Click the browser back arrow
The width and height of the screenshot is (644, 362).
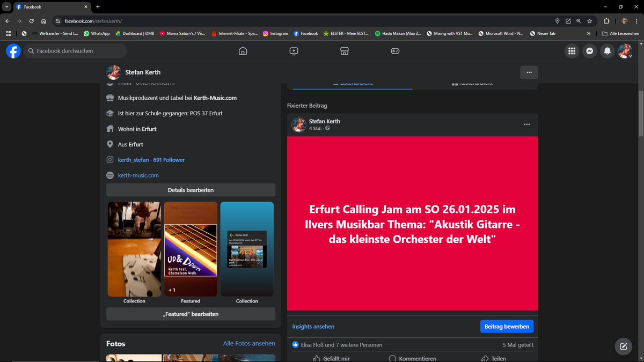8,21
